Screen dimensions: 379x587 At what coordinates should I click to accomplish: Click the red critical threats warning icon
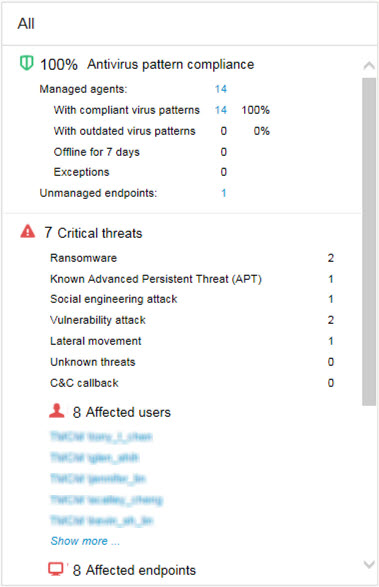[27, 231]
